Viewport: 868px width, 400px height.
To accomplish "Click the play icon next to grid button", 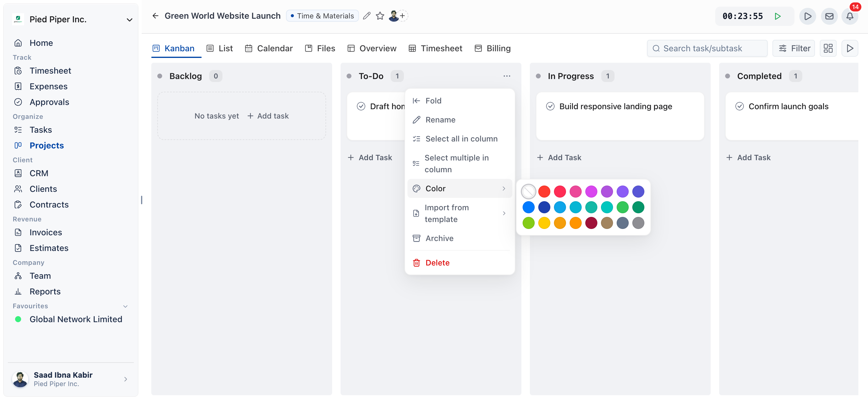I will (850, 48).
